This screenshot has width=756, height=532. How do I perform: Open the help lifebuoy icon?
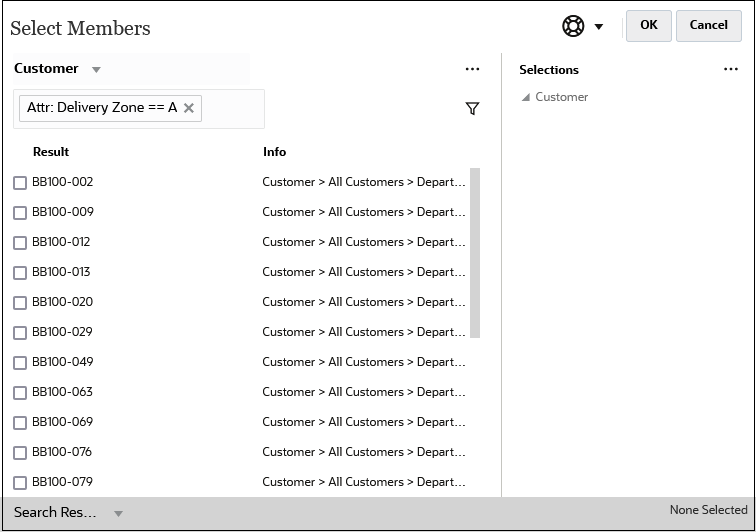click(x=573, y=26)
